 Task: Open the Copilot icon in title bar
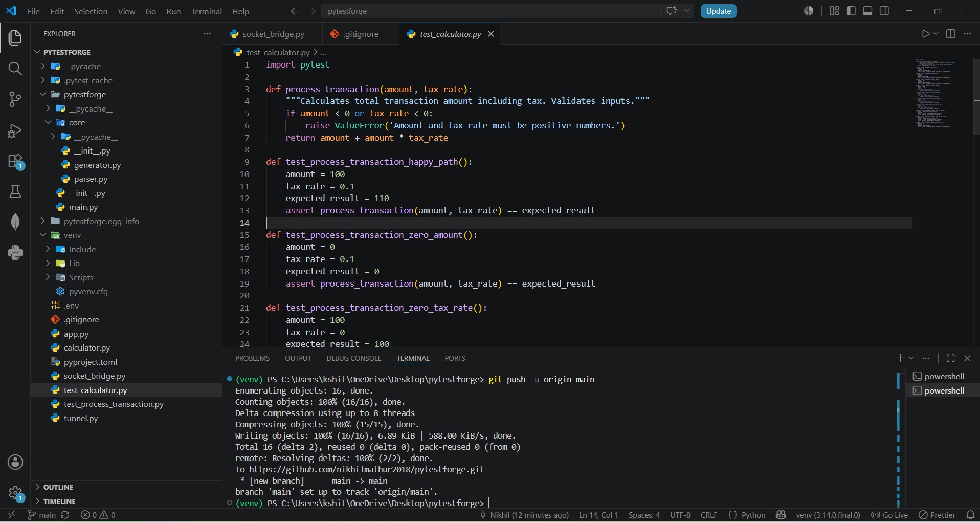[x=809, y=11]
